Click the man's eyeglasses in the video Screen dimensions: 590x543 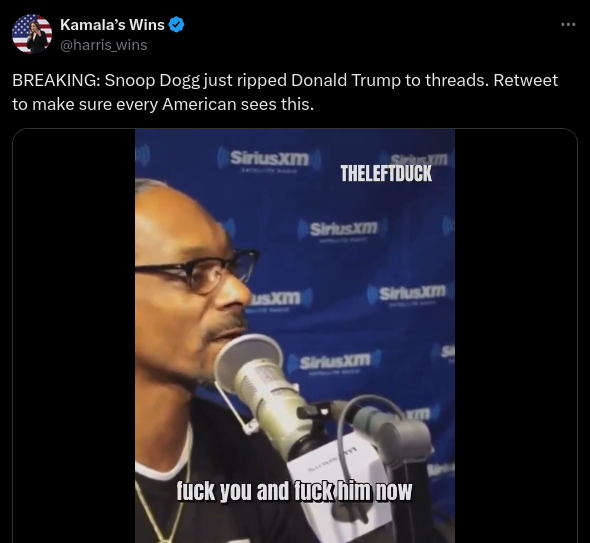coord(198,271)
